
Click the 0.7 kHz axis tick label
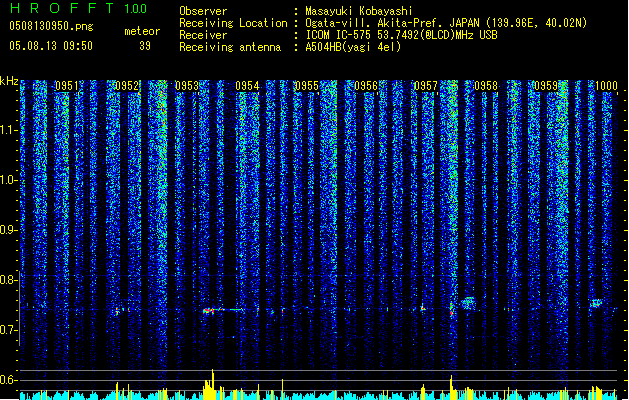coord(8,330)
